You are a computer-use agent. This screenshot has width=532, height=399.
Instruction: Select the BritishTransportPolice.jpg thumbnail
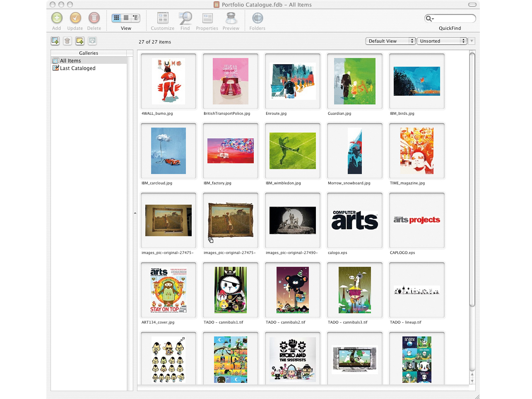click(231, 81)
